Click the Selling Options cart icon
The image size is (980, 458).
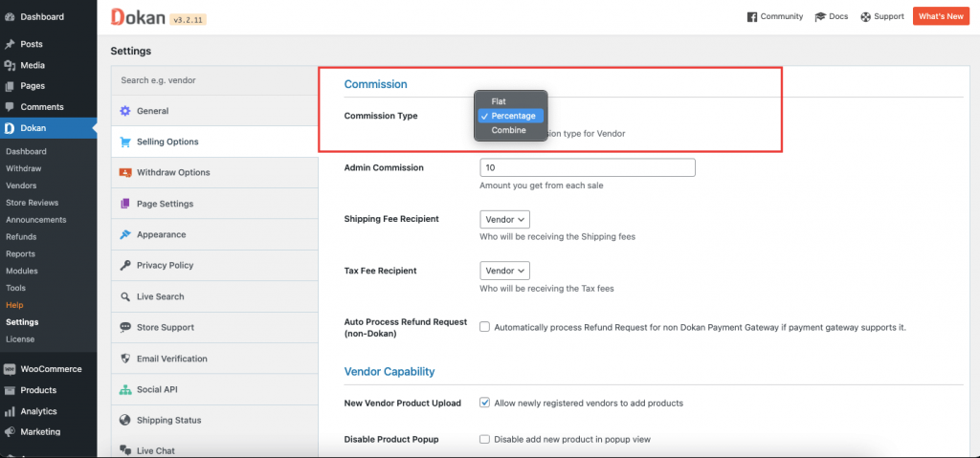[125, 142]
